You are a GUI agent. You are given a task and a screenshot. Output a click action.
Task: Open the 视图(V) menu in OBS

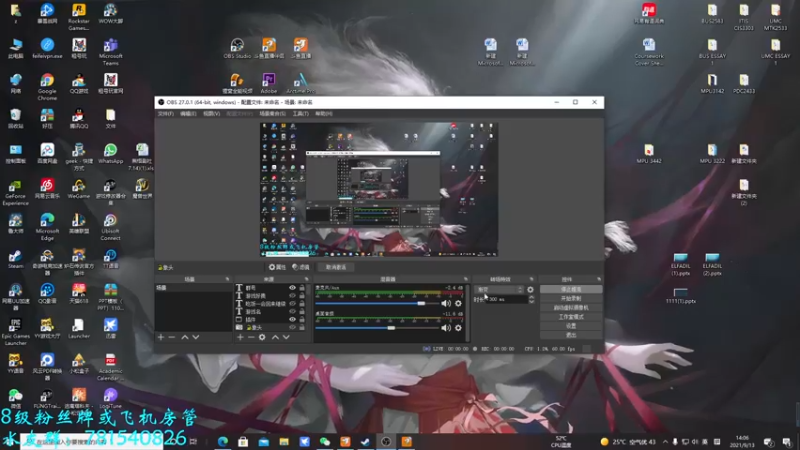(211, 113)
